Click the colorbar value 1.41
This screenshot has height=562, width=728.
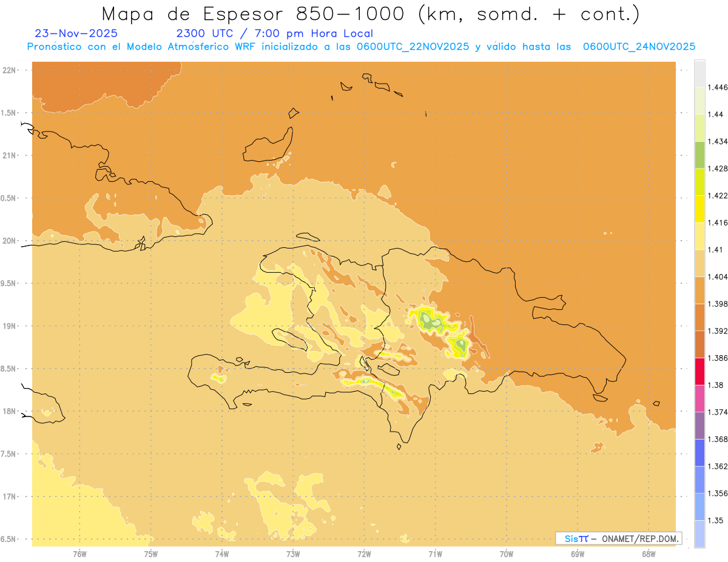tap(716, 250)
